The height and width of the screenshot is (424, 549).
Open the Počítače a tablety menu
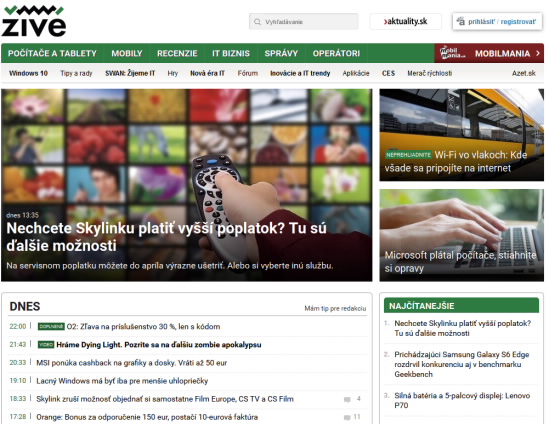tap(52, 53)
